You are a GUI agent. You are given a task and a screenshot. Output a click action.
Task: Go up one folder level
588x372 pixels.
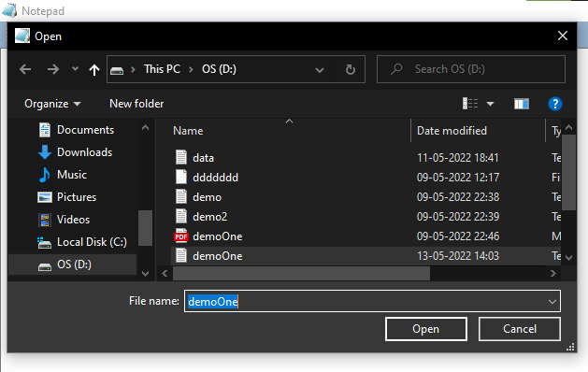coord(94,69)
